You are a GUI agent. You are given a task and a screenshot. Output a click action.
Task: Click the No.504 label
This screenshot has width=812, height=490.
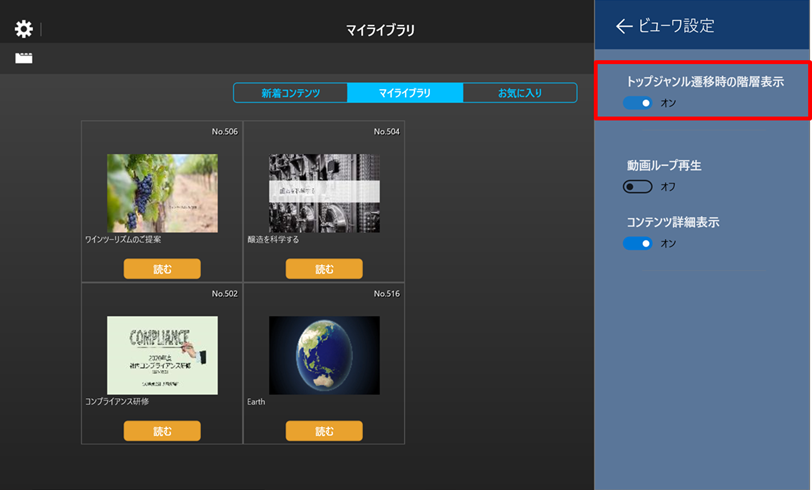coord(387,132)
